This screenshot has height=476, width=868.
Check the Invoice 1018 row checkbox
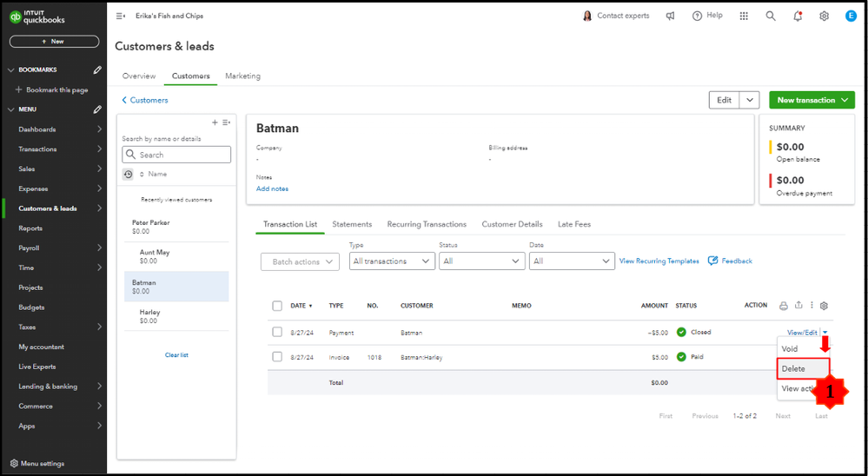point(277,357)
